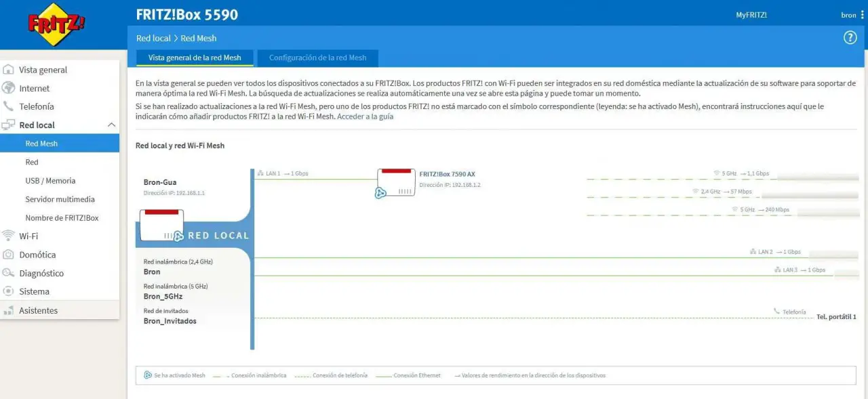Open the Acceder a la guía link
The width and height of the screenshot is (868, 399).
365,117
